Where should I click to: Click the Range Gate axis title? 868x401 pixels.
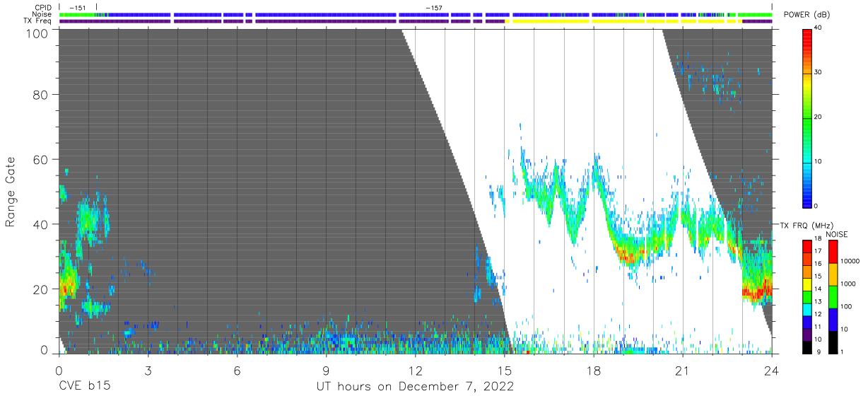(x=11, y=192)
